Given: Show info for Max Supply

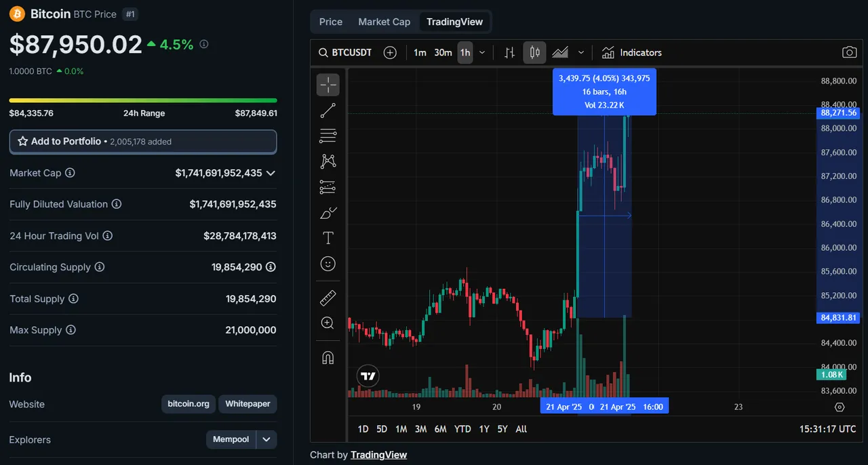Looking at the screenshot, I should (x=71, y=330).
